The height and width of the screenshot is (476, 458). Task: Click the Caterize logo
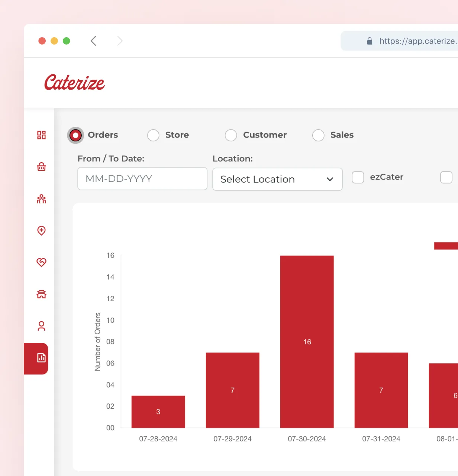pos(74,83)
